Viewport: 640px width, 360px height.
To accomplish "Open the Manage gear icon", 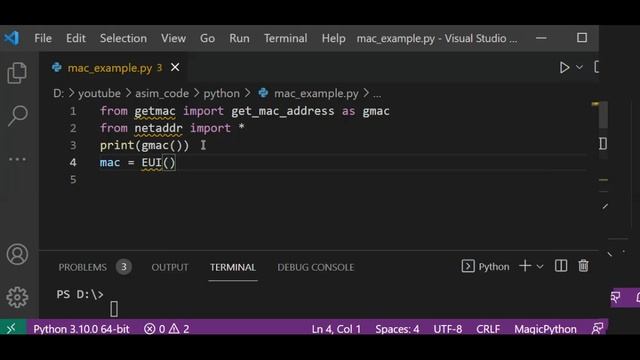I will click(x=17, y=297).
